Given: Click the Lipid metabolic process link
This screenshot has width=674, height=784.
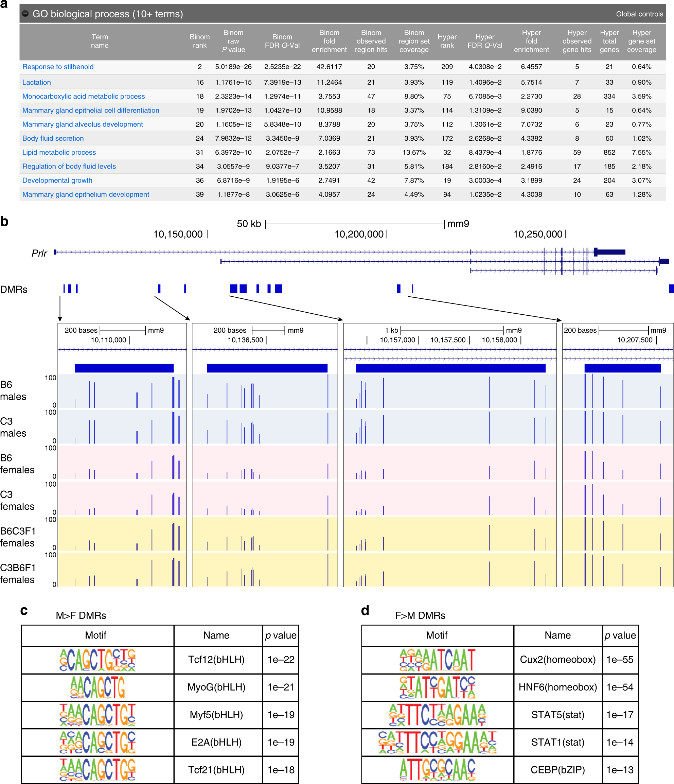Looking at the screenshot, I should (59, 152).
